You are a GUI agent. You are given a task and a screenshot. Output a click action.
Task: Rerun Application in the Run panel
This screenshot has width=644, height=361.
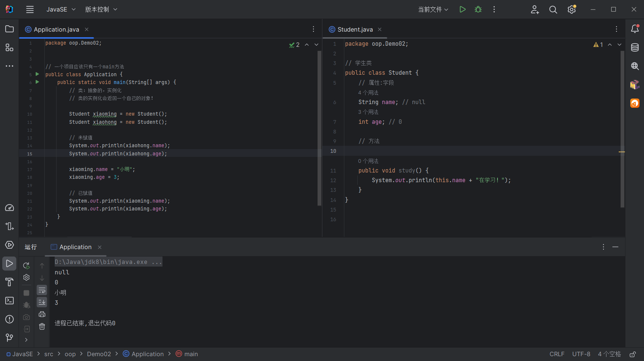26,265
